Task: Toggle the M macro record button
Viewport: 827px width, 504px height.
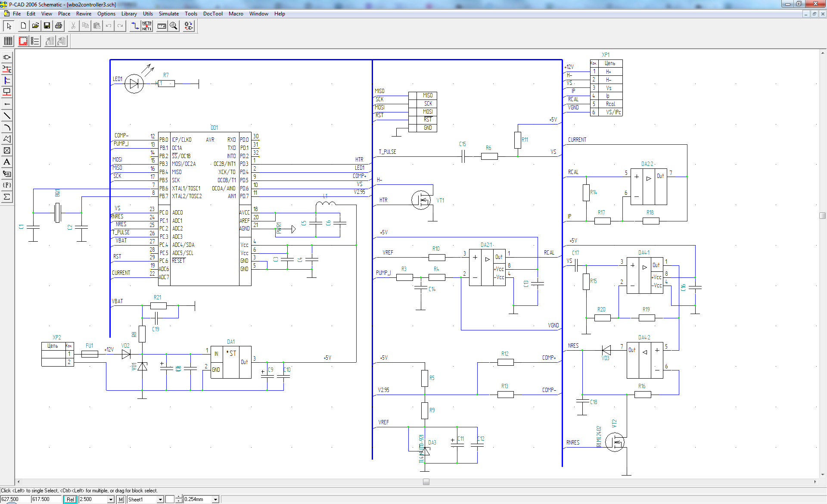Action: (x=121, y=499)
